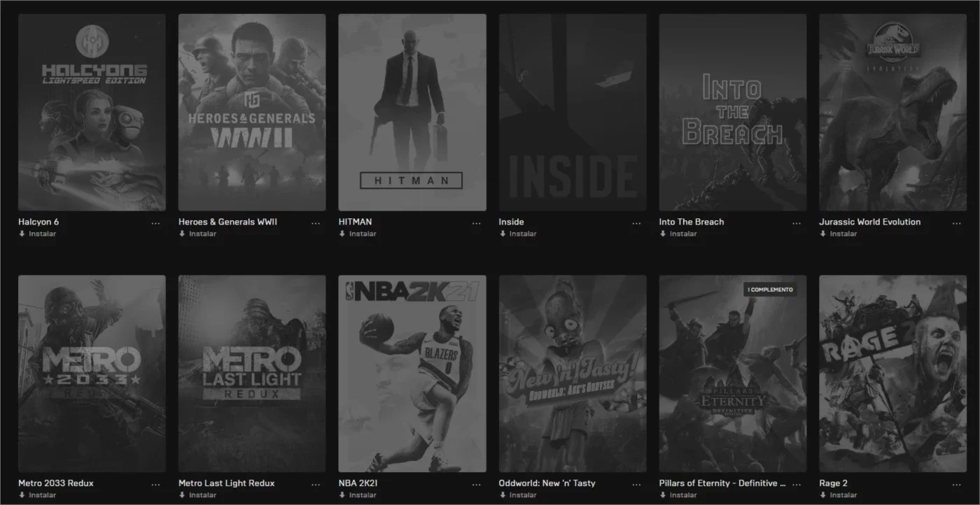Install NBA 2K21 using the Instalar button
Screen dimensions: 980x505
click(x=358, y=495)
